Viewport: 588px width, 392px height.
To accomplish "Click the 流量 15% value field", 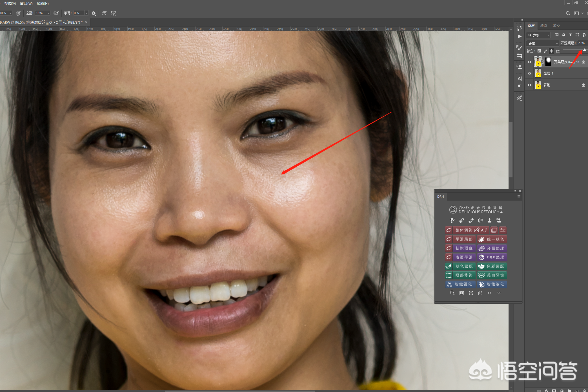I will [x=40, y=13].
